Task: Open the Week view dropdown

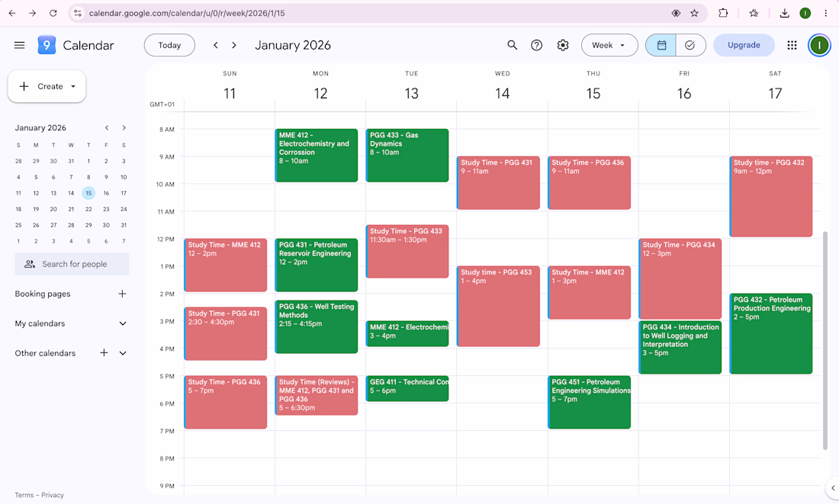Action: 609,45
